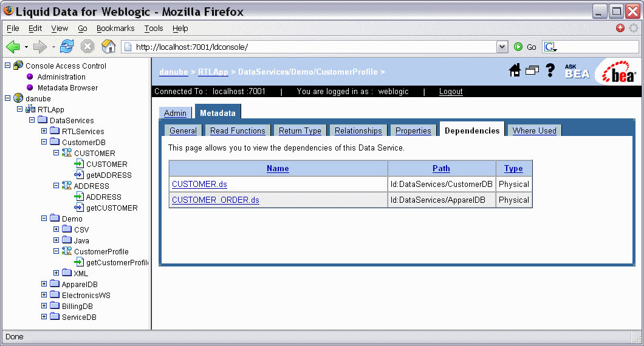Open the View menu
The width and height of the screenshot is (644, 346).
pos(60,29)
